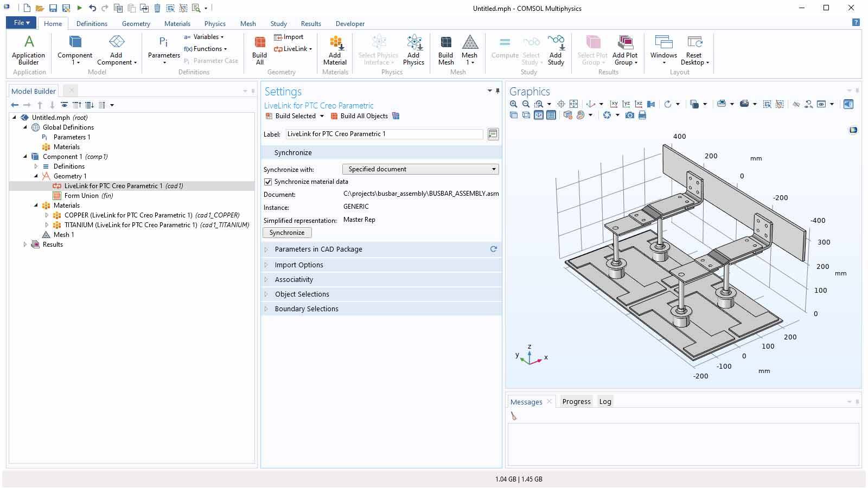Image resolution: width=868 pixels, height=488 pixels.
Task: Print the graphics using the Print icon
Action: [642, 115]
